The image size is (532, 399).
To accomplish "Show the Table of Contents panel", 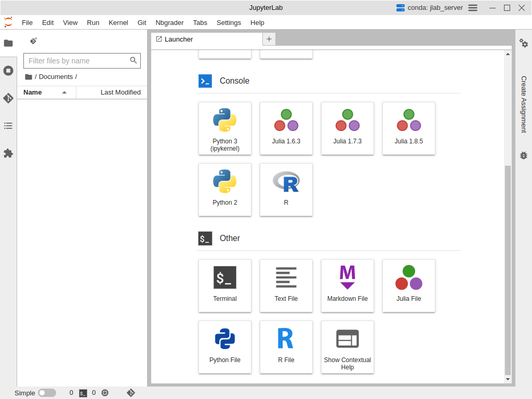I will [x=8, y=126].
